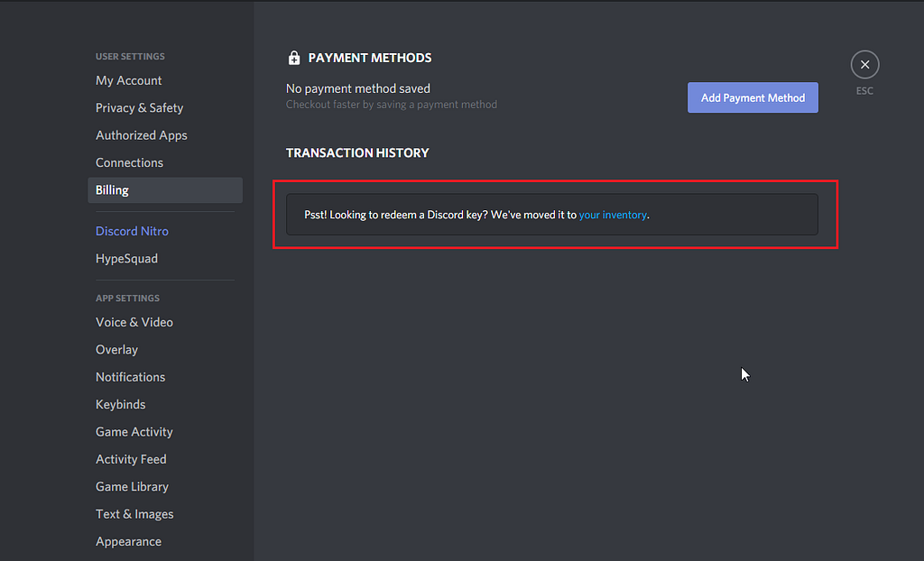Go to Overlay settings

point(116,349)
